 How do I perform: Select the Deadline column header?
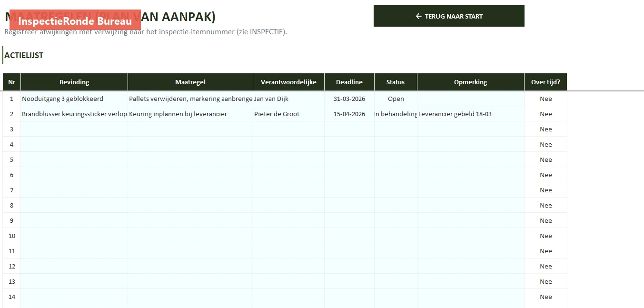pos(349,82)
